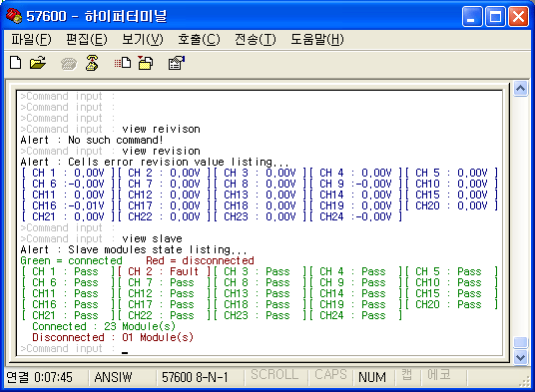
Task: Click the last Command input prompt cursor
Action: click(125, 353)
